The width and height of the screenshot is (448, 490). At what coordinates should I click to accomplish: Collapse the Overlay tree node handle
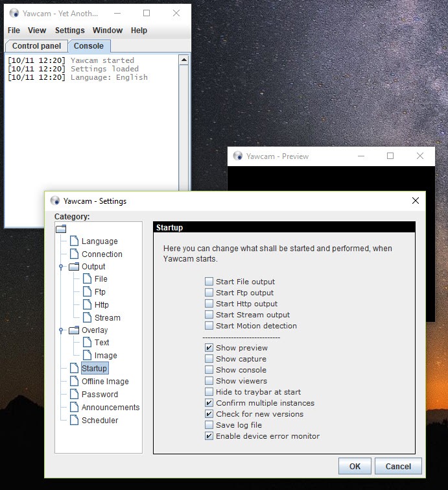tap(61, 330)
